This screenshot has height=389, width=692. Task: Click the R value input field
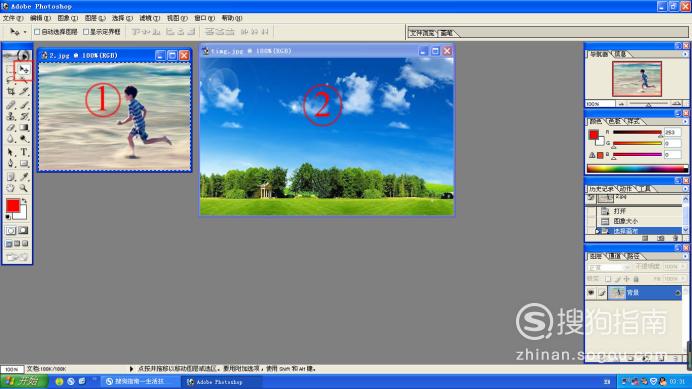click(x=672, y=132)
